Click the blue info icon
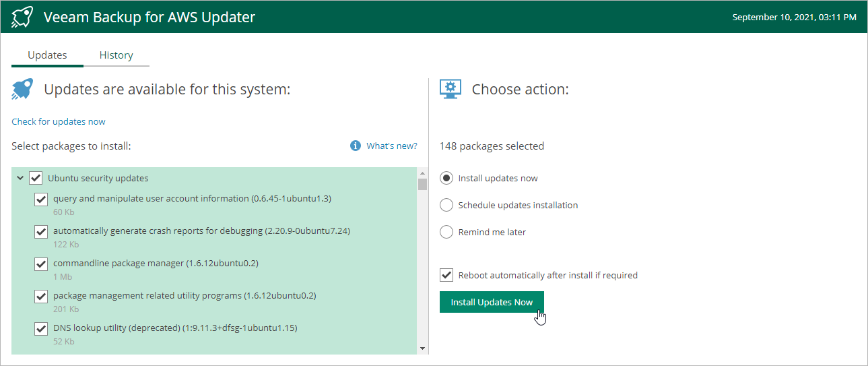 (356, 146)
